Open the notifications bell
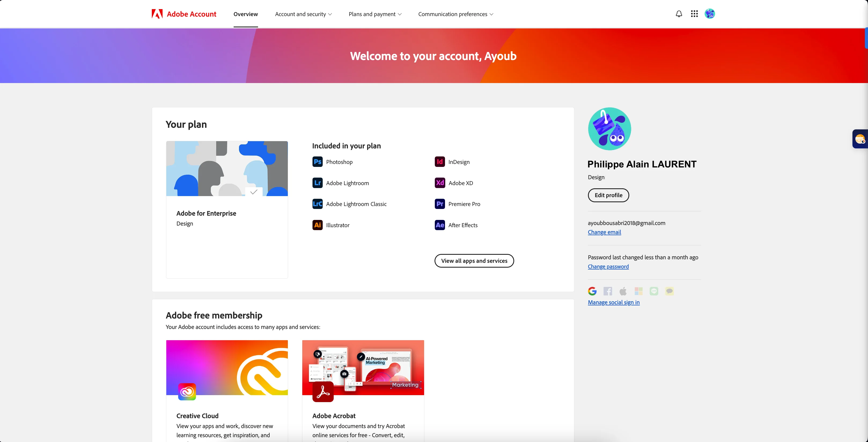Image resolution: width=868 pixels, height=442 pixels. click(x=679, y=14)
